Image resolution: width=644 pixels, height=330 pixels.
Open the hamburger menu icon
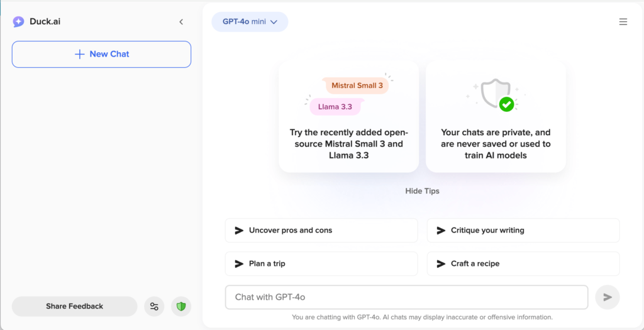pyautogui.click(x=623, y=22)
